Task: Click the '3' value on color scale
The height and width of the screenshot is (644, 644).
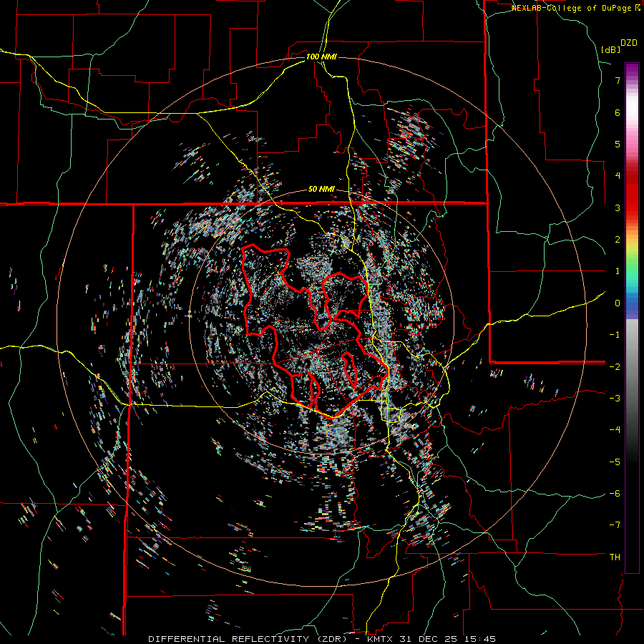Action: 618,208
